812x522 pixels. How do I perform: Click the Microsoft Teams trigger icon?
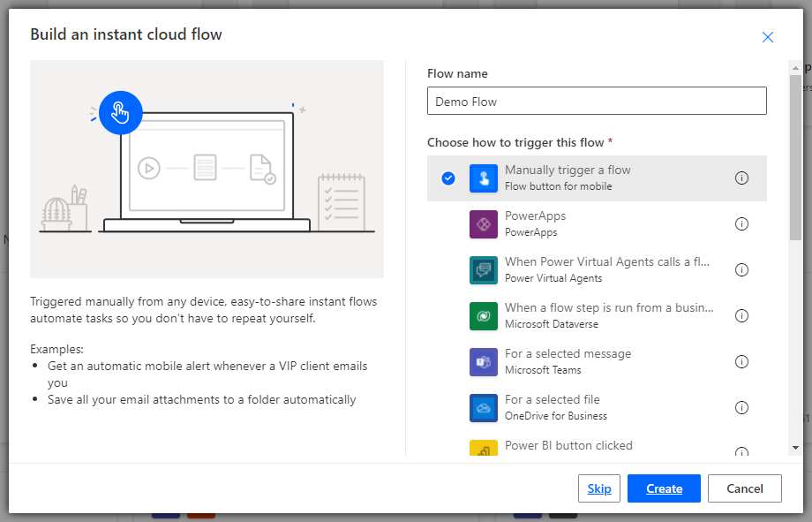(x=484, y=362)
